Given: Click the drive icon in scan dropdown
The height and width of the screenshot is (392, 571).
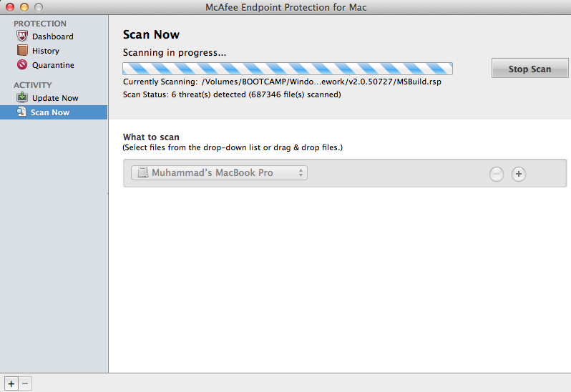Looking at the screenshot, I should point(143,172).
